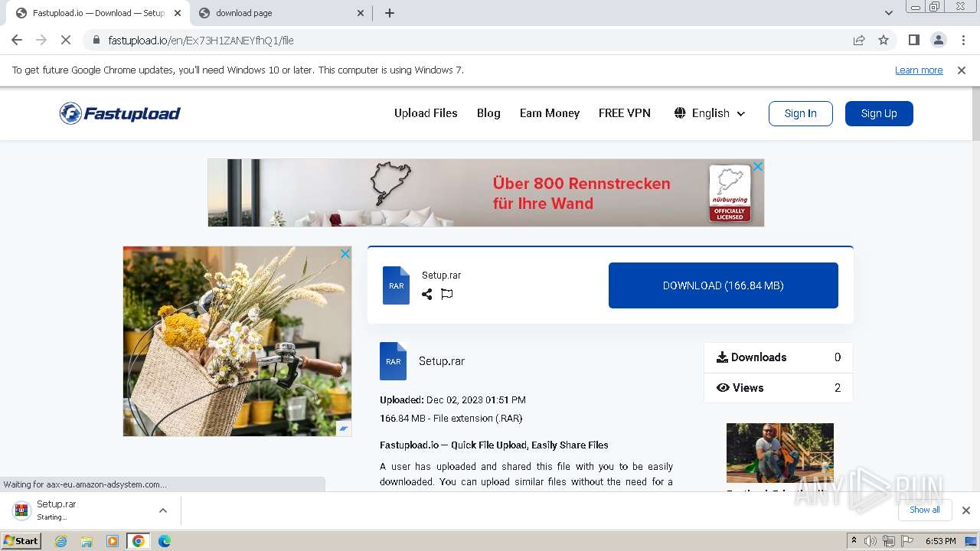The width and height of the screenshot is (980, 551).
Task: Share the Setup.rar file
Action: pos(426,294)
